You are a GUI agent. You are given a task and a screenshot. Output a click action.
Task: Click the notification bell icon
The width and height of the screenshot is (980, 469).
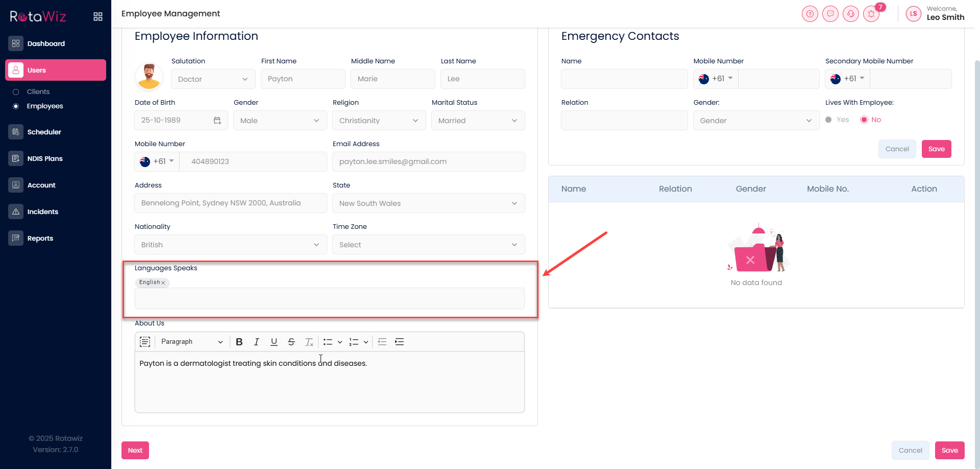871,14
